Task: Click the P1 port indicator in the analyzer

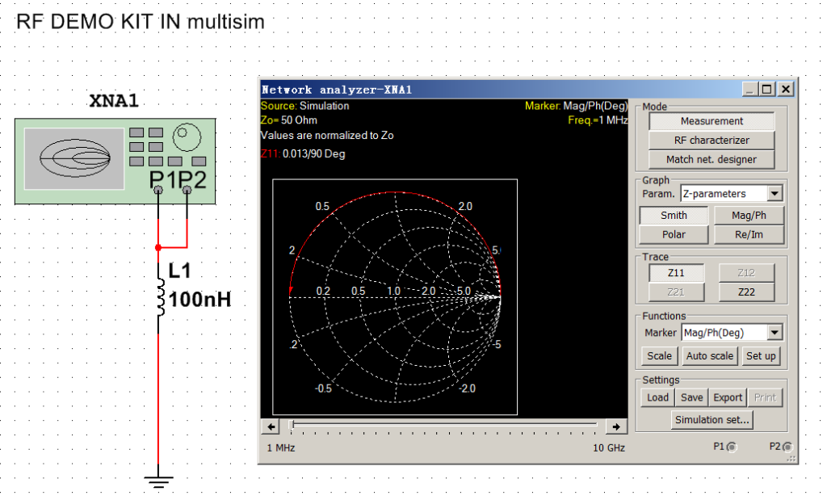Action: click(732, 447)
